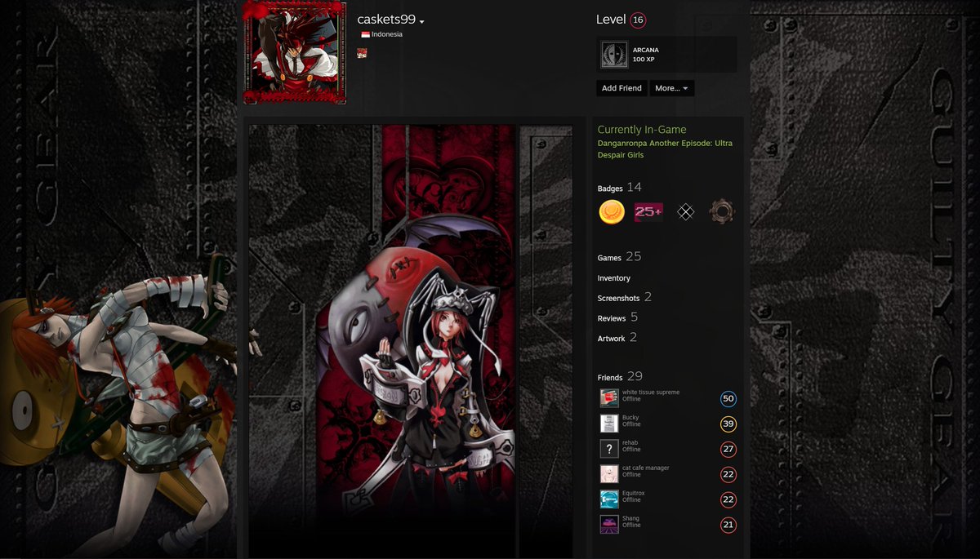Click Shang's avatar icon
The height and width of the screenshot is (559, 980).
pos(609,525)
